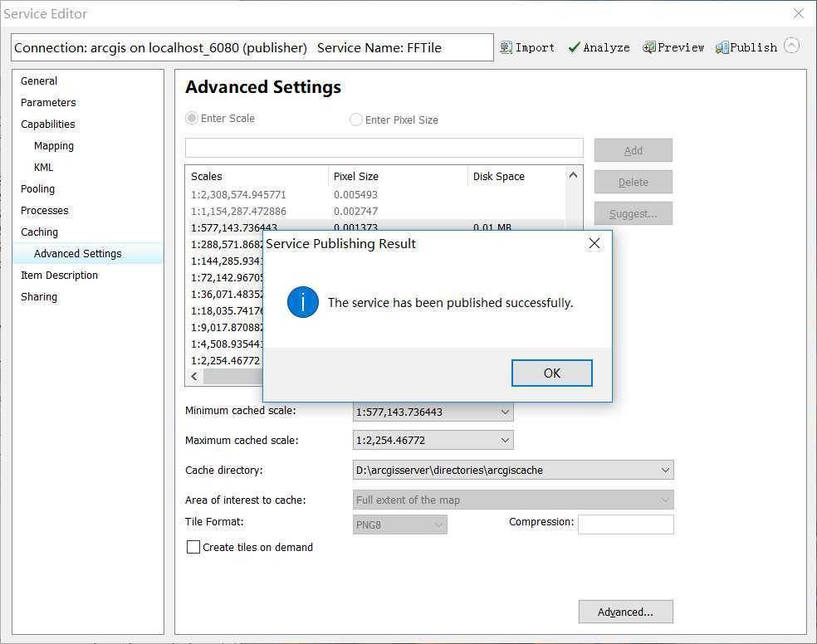This screenshot has height=644, width=817.
Task: Click the scales list scroll up arrow
Action: pyautogui.click(x=573, y=175)
